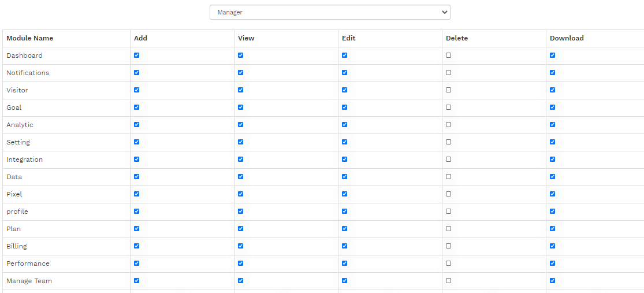The width and height of the screenshot is (644, 293).
Task: Open the Manager role dropdown
Action: point(330,12)
